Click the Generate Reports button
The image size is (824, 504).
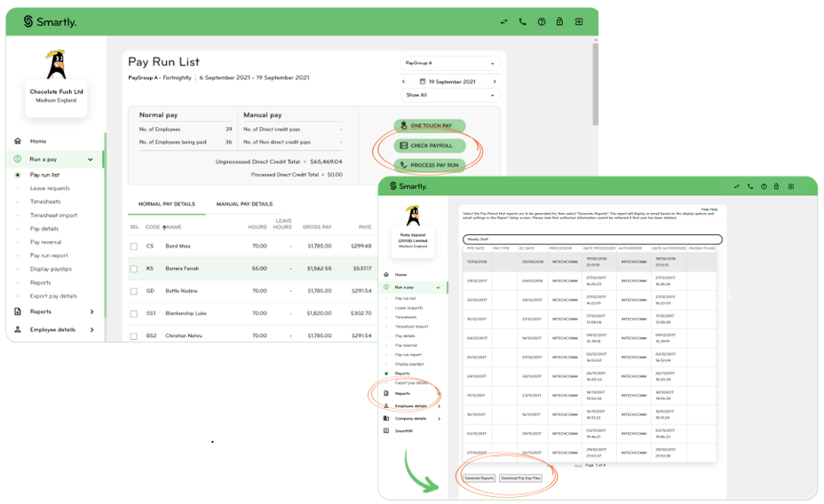[x=479, y=478]
